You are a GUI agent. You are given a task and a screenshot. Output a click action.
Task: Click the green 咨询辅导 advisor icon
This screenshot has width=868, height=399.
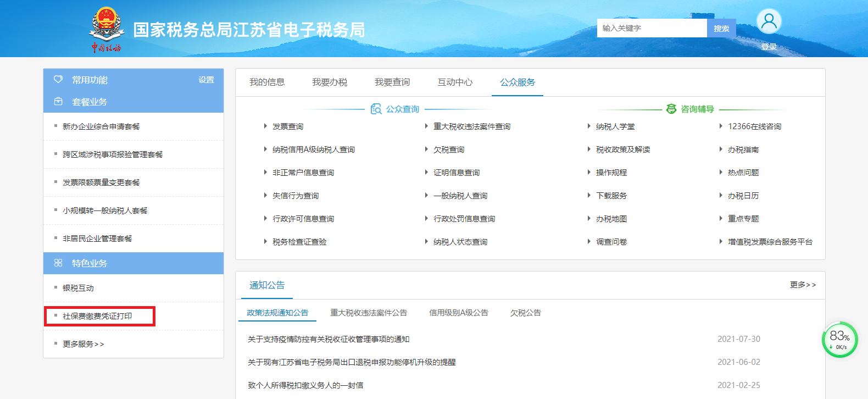[671, 109]
